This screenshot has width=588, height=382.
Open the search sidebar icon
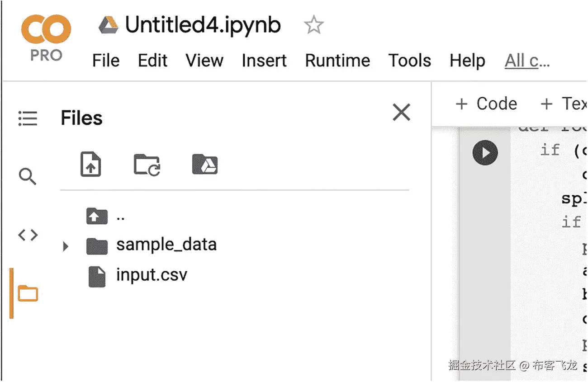28,177
